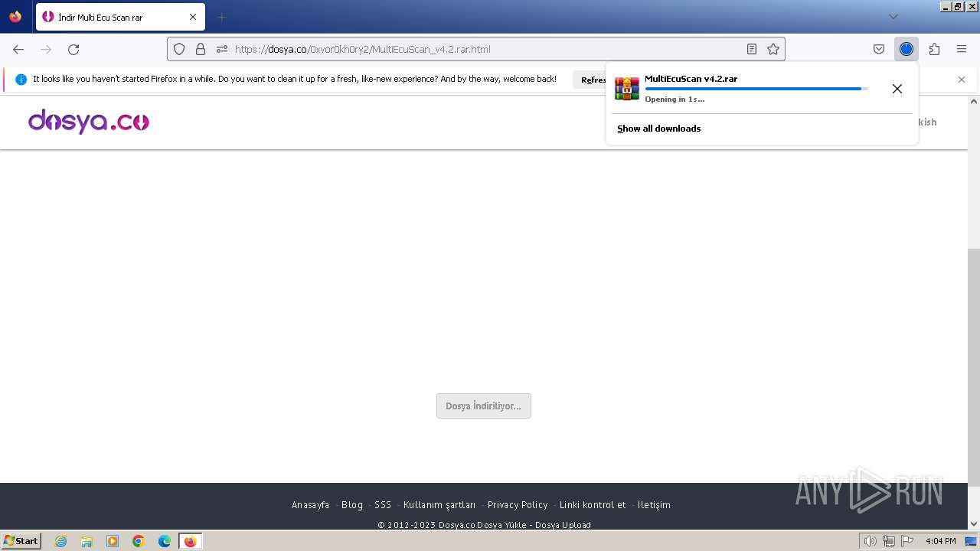Open the Blog footer link

[x=352, y=505]
